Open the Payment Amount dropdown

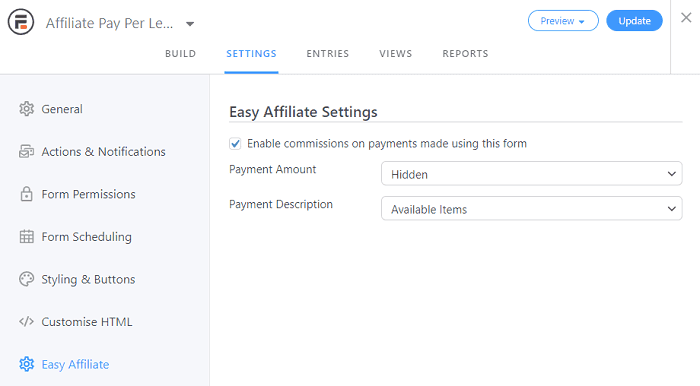(x=531, y=174)
